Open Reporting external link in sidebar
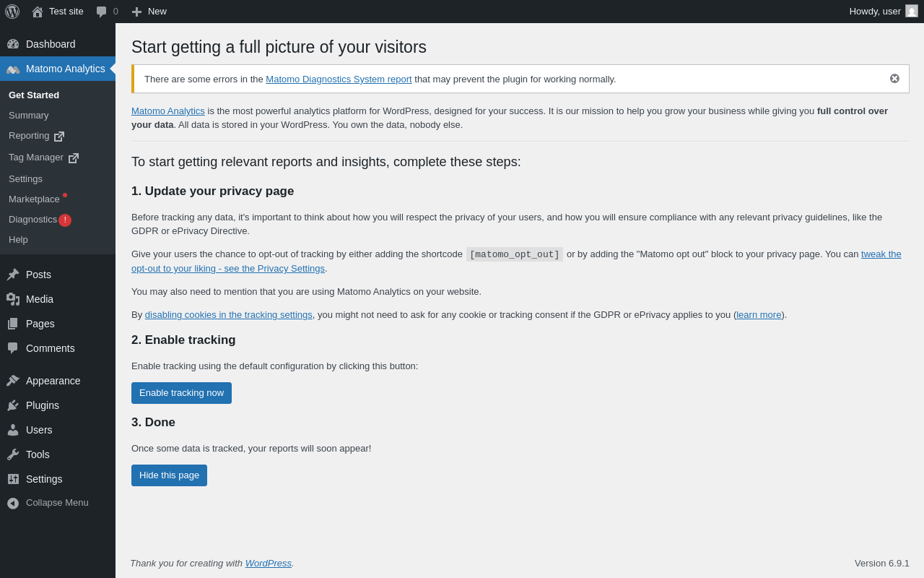This screenshot has width=924, height=578. [36, 136]
